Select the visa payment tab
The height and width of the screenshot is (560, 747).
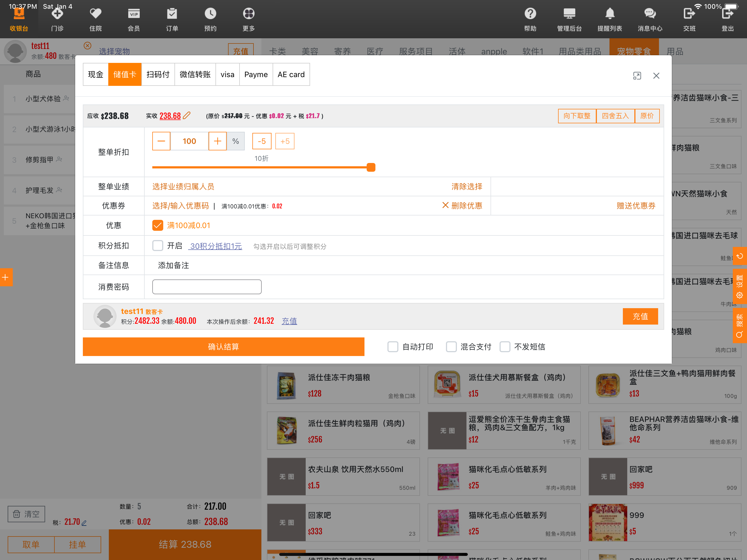[x=227, y=74]
